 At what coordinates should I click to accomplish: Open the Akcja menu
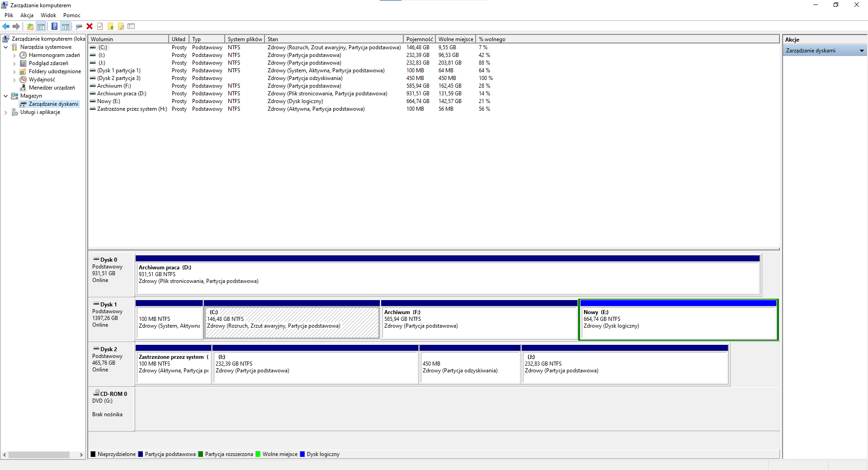click(27, 15)
